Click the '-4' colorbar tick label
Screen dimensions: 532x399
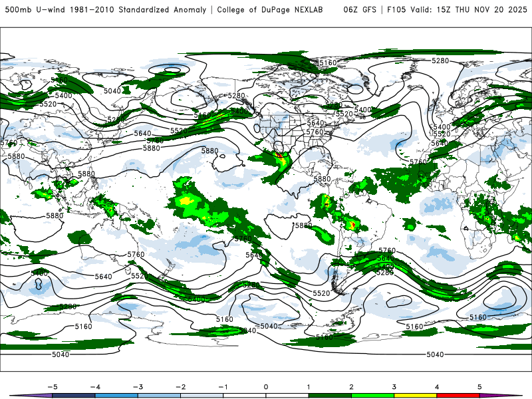(x=95, y=387)
